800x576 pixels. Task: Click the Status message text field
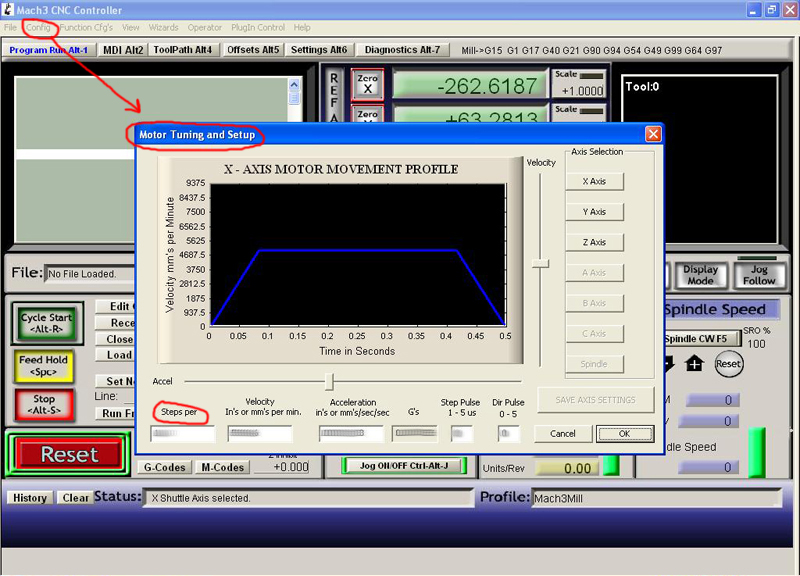coord(309,498)
